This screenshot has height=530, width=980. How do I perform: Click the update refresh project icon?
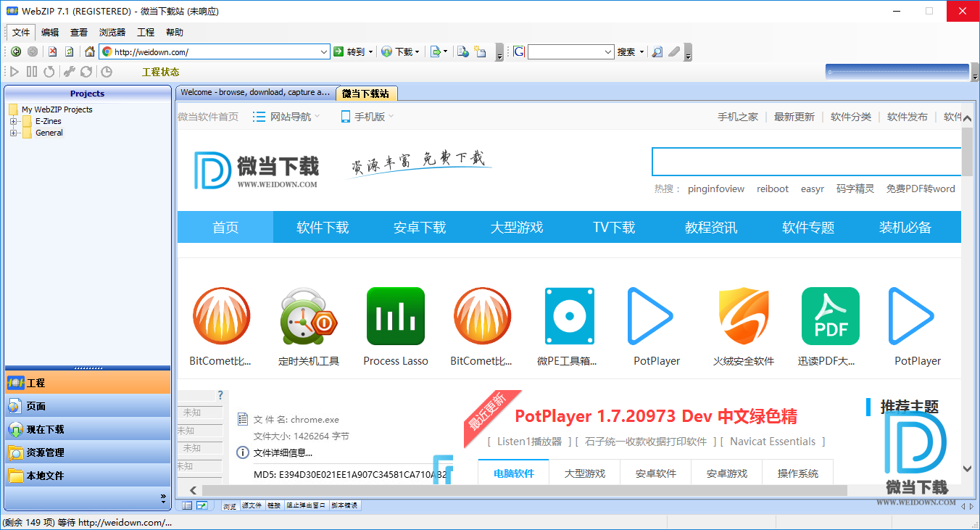tap(86, 71)
